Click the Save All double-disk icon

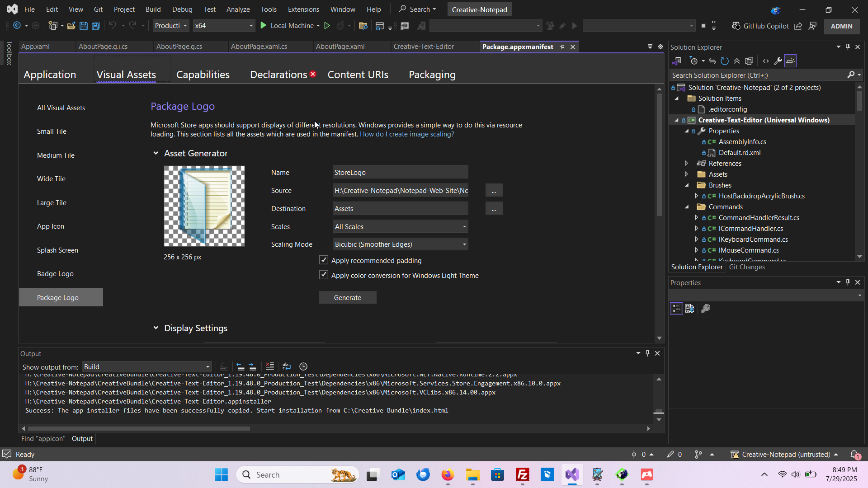95,26
